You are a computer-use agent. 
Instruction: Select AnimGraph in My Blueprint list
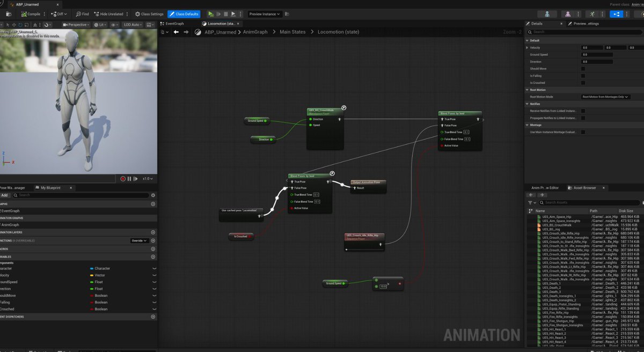coord(11,225)
